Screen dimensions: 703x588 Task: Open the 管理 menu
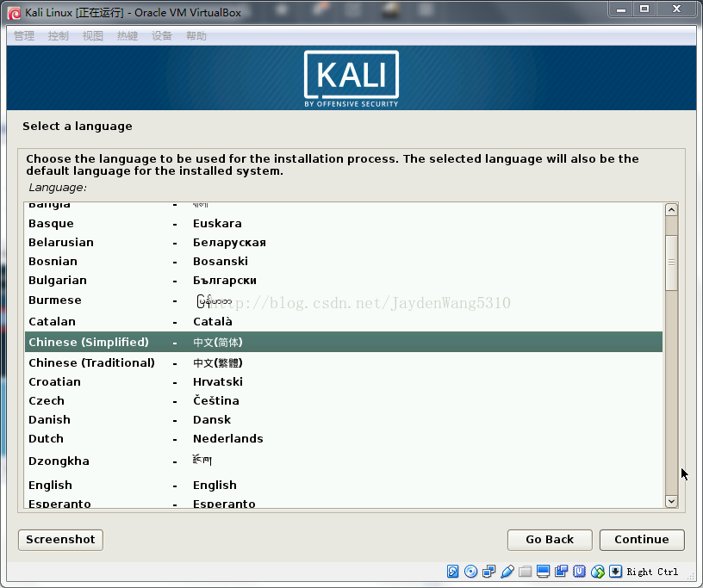click(24, 36)
